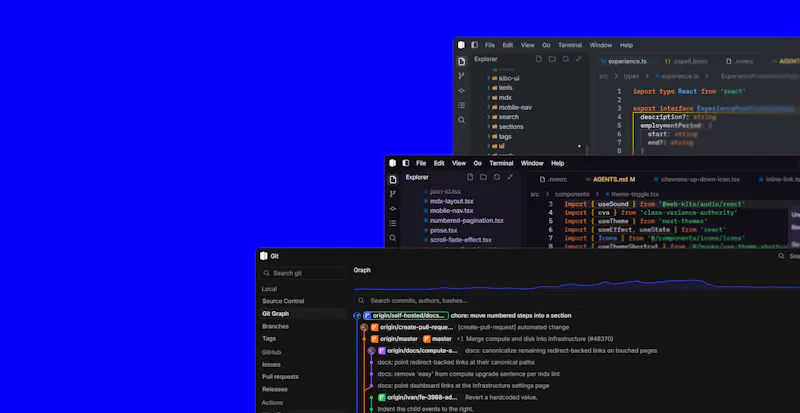The height and width of the screenshot is (413, 800).
Task: Click Refresh icon in middle window Explorer header
Action: (496, 177)
